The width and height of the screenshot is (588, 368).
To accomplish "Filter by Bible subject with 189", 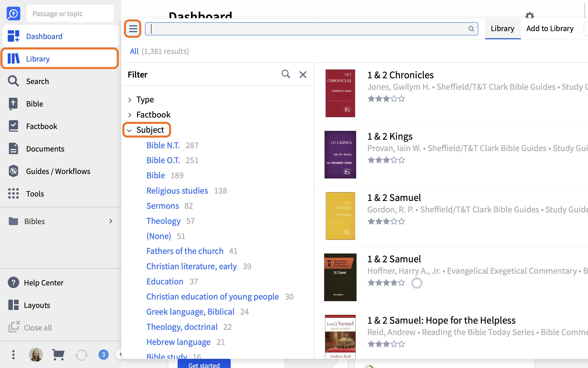I will [156, 175].
